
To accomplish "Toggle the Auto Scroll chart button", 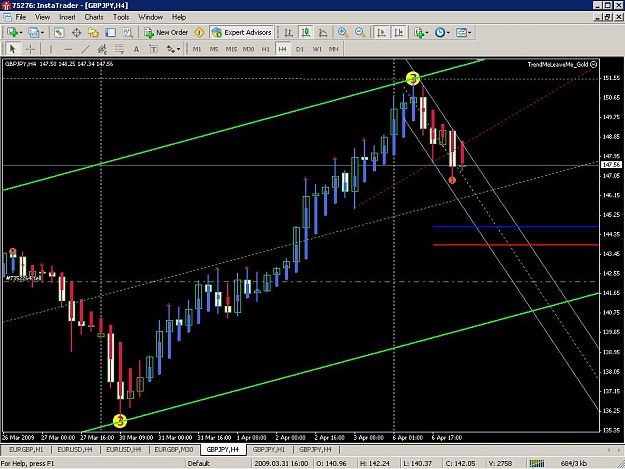I will 381,32.
